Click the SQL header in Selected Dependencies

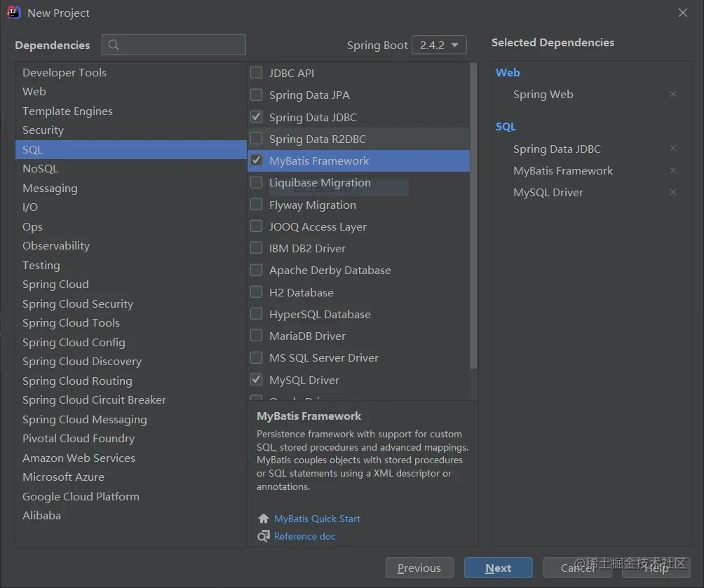[x=506, y=127]
